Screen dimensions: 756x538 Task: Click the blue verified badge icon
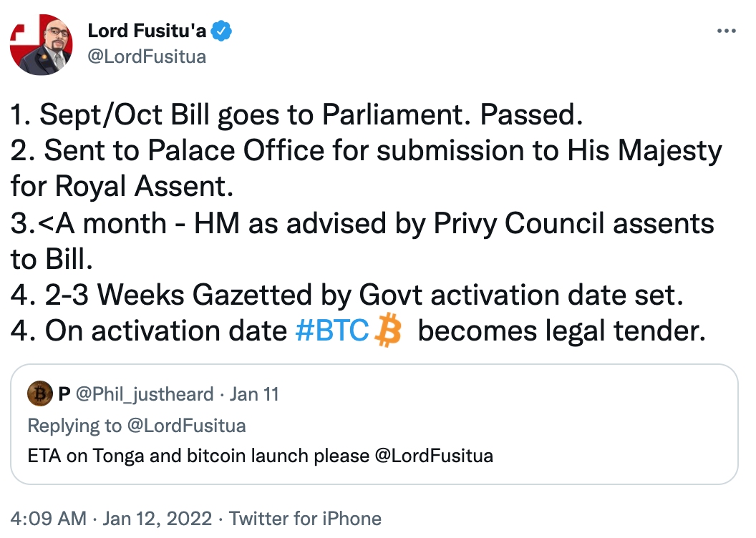[x=223, y=31]
